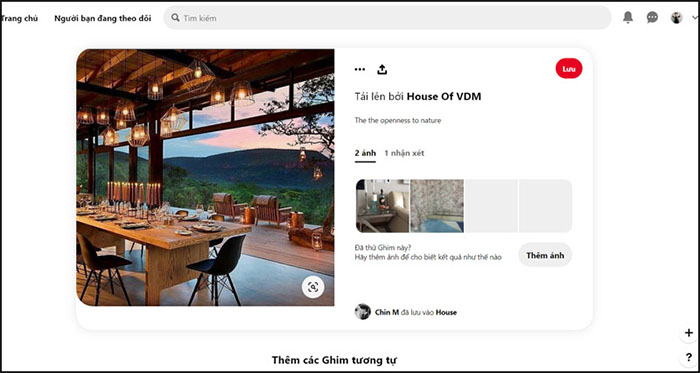Open Người bạn đang theo dõi

click(x=103, y=18)
